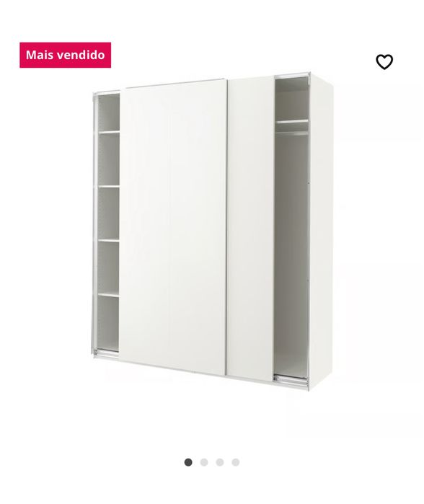Click the narrower right sliding door panel

pyautogui.click(x=251, y=227)
